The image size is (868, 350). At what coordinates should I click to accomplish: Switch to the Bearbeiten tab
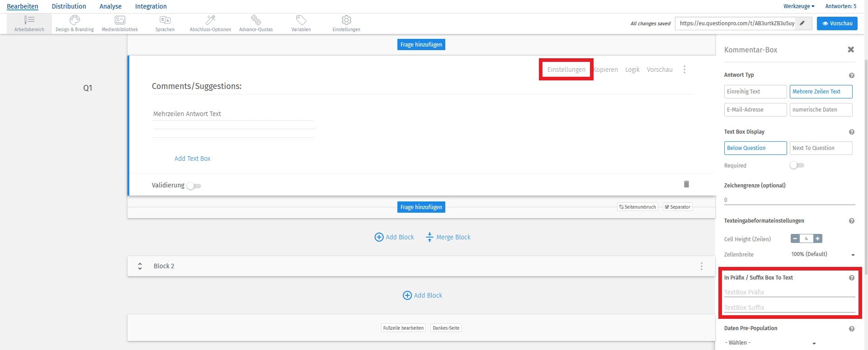pos(23,6)
